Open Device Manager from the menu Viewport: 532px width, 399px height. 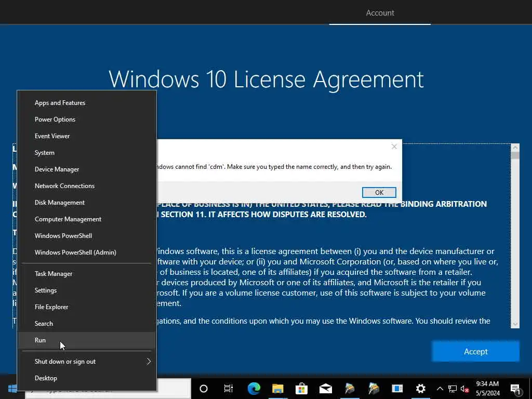point(87,169)
